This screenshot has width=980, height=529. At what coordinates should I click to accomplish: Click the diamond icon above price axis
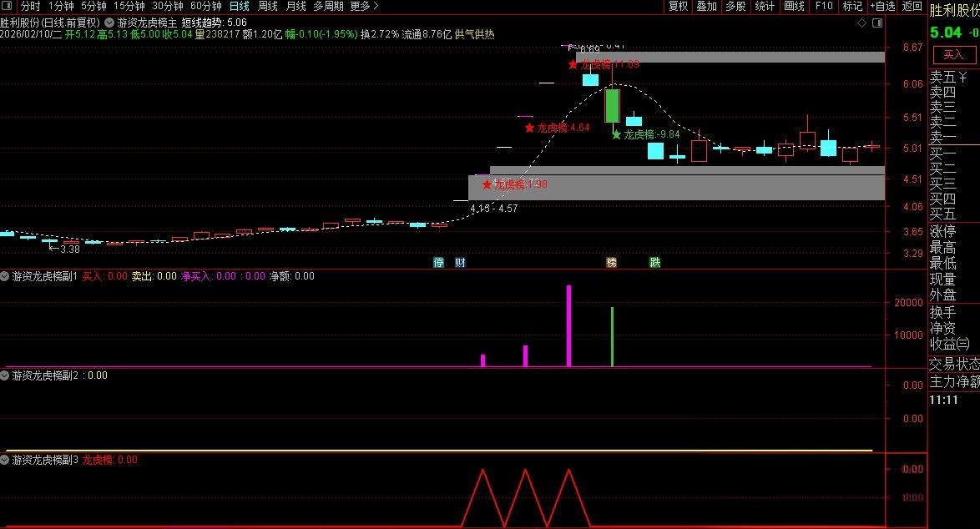[862, 24]
